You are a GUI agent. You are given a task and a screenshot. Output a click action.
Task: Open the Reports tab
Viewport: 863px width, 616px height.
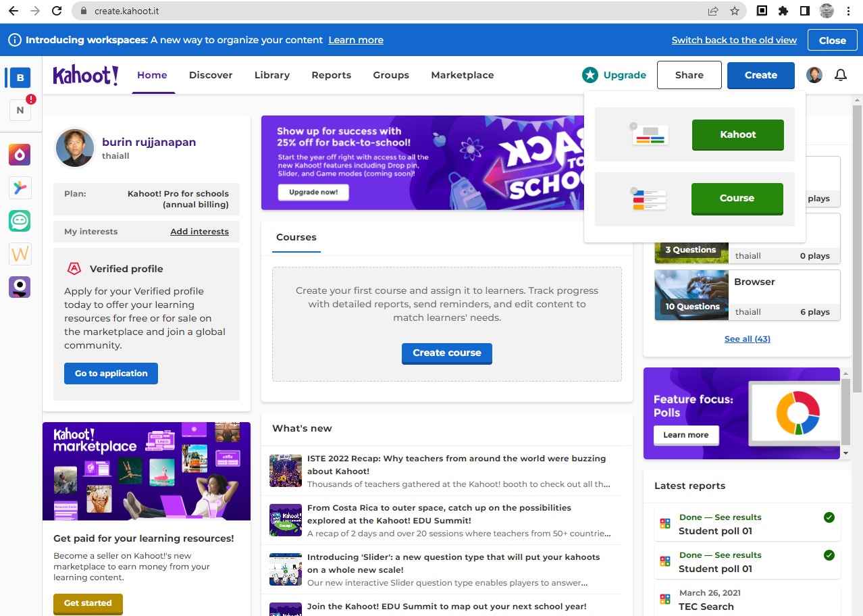(331, 75)
